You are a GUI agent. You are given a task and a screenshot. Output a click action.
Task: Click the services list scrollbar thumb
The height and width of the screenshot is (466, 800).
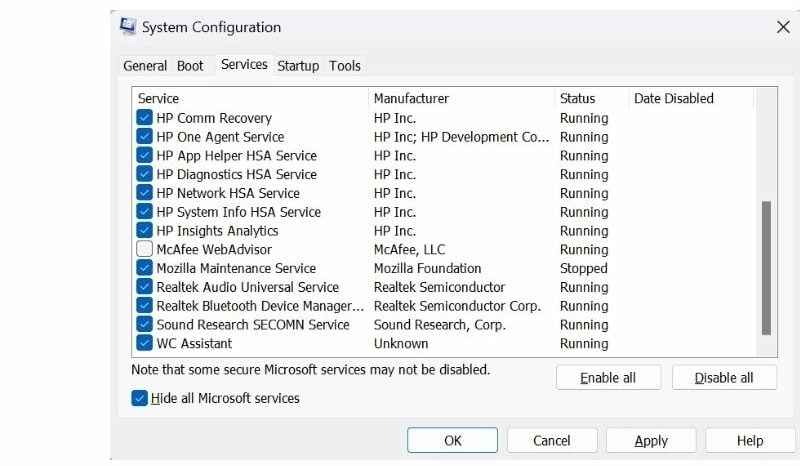tap(766, 268)
